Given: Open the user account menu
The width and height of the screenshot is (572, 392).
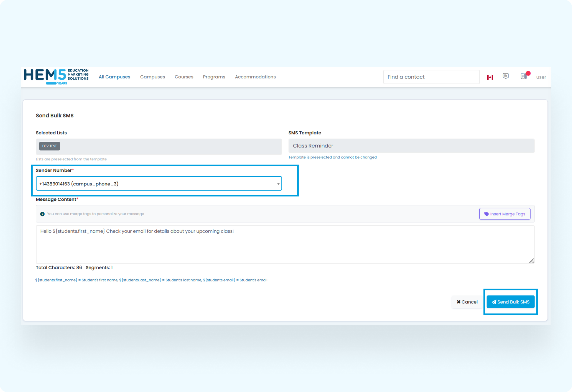Looking at the screenshot, I should pyautogui.click(x=541, y=77).
